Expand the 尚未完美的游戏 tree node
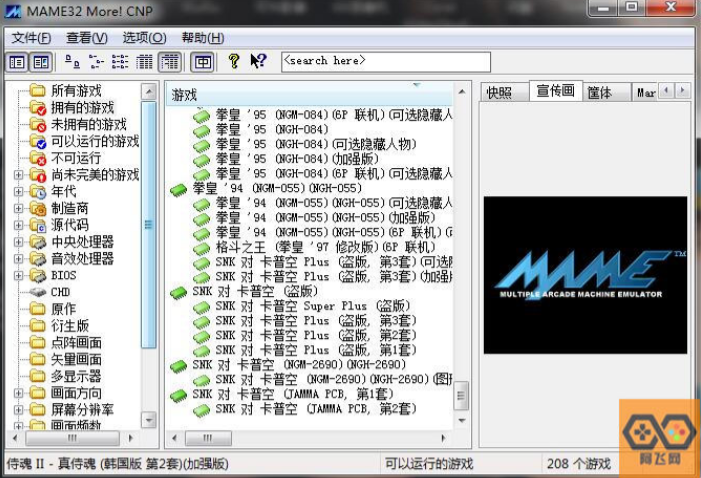The height and width of the screenshot is (478, 701). [18, 175]
